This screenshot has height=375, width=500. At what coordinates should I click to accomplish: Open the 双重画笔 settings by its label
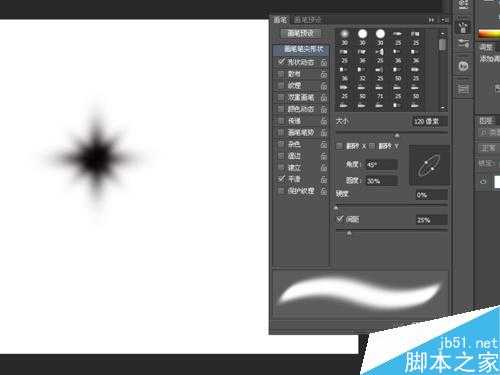[301, 97]
